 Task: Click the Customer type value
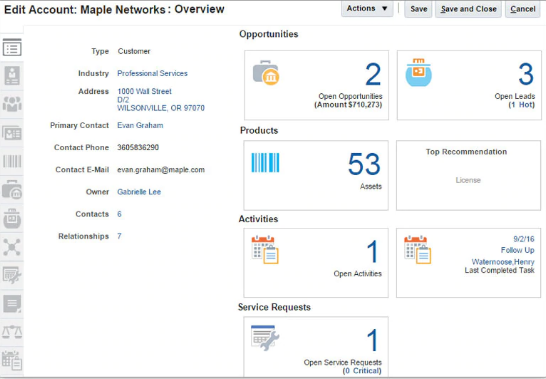(x=134, y=51)
